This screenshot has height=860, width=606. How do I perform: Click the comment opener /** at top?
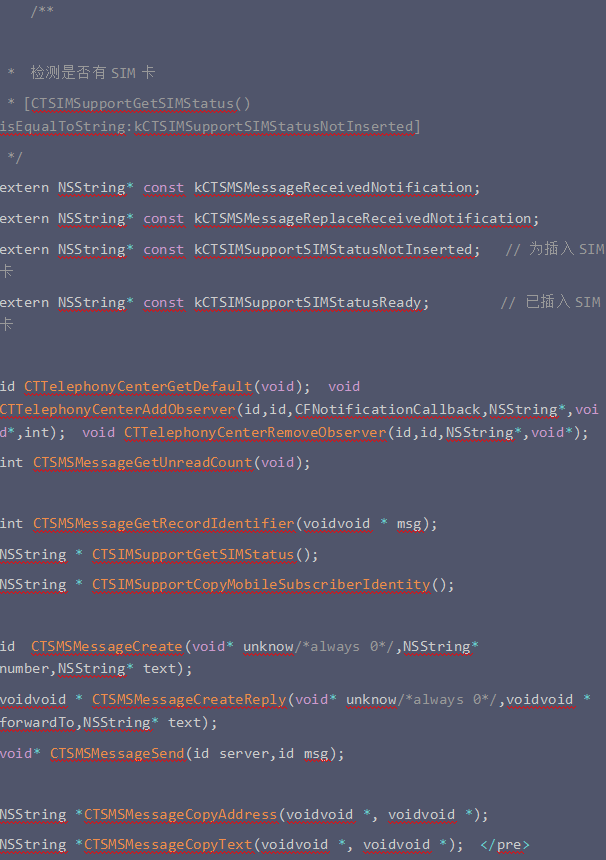tap(42, 12)
